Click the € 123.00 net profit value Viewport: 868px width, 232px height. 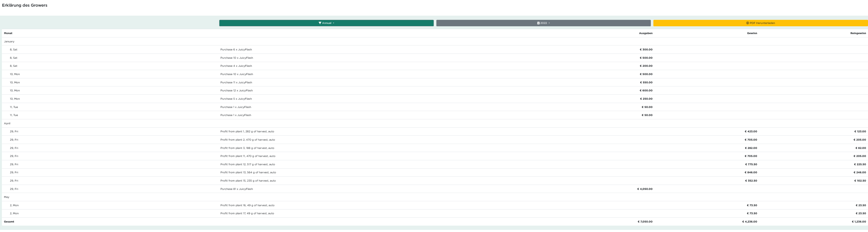pyautogui.click(x=860, y=132)
